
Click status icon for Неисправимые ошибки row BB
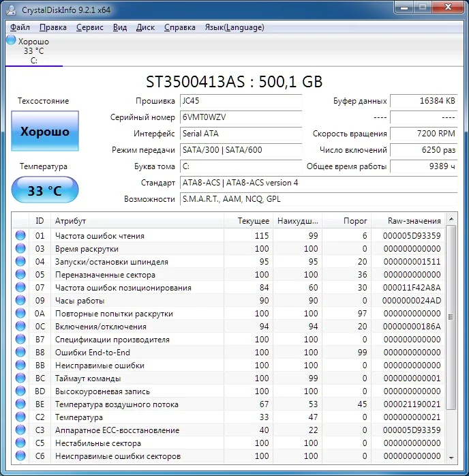20,365
